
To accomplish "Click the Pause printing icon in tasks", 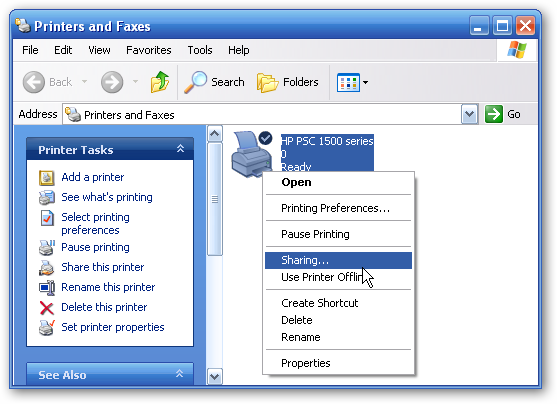I will [47, 248].
